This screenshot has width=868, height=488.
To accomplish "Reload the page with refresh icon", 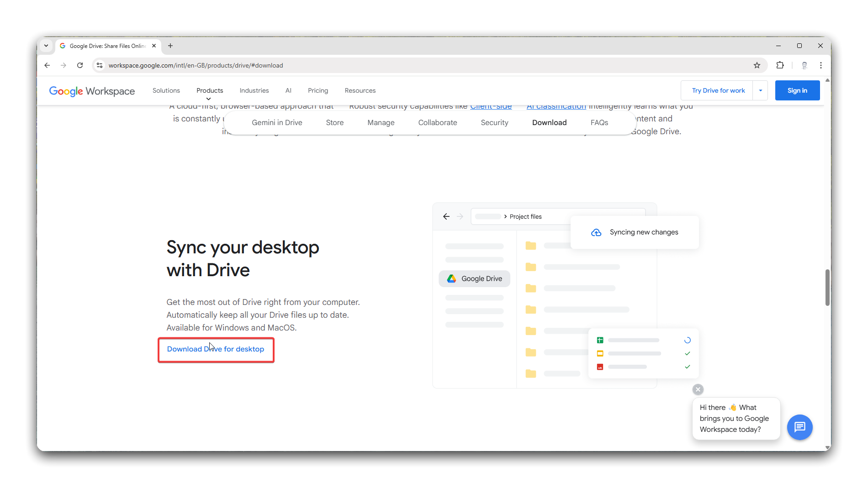I will pyautogui.click(x=80, y=65).
